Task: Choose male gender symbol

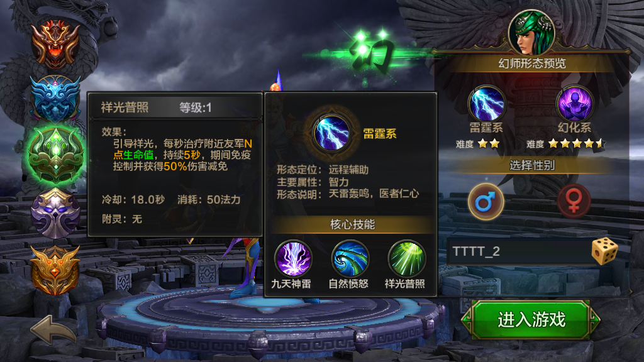Action: click(486, 202)
